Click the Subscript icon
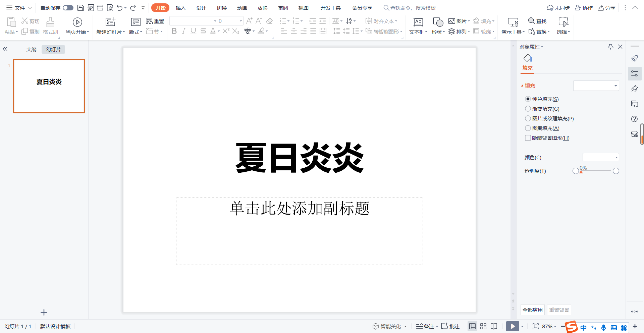This screenshot has height=333, width=644. (x=236, y=31)
